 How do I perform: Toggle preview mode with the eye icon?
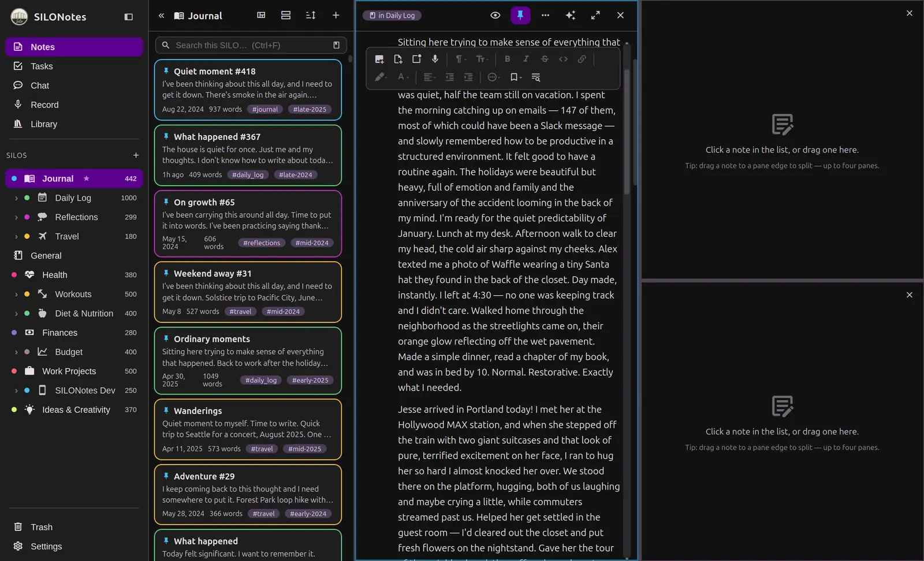click(x=495, y=16)
